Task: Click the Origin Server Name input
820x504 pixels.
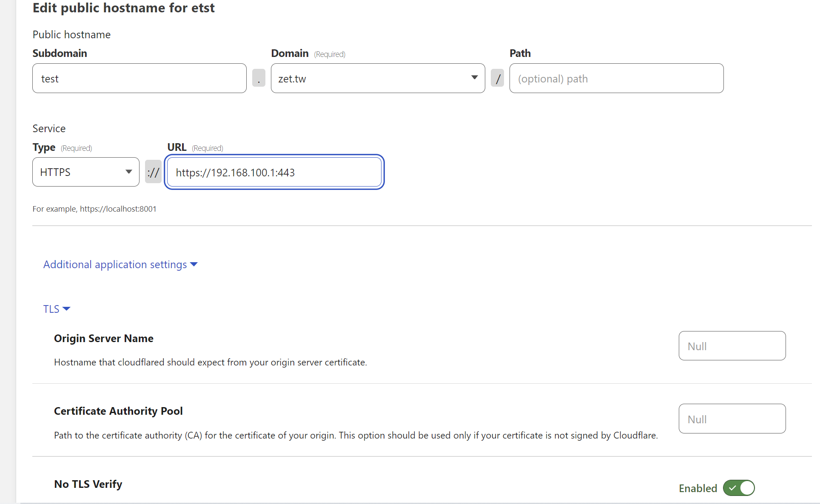Action: pos(732,346)
